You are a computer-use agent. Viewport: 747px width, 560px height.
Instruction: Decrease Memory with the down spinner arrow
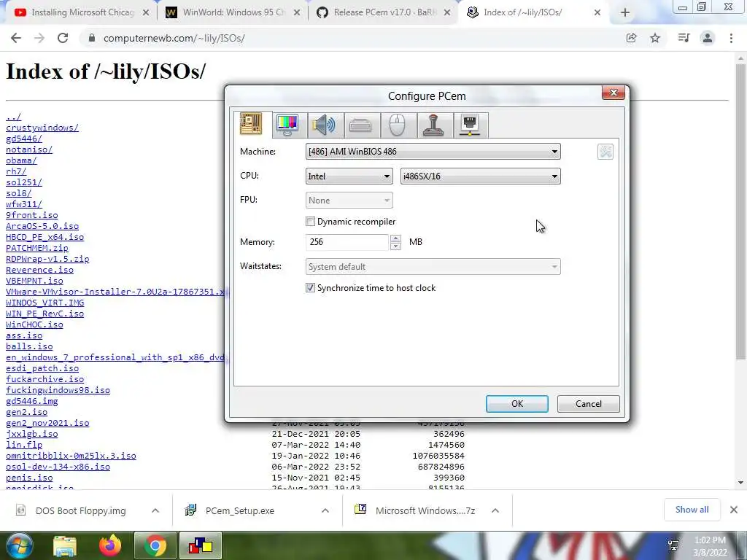click(x=395, y=246)
